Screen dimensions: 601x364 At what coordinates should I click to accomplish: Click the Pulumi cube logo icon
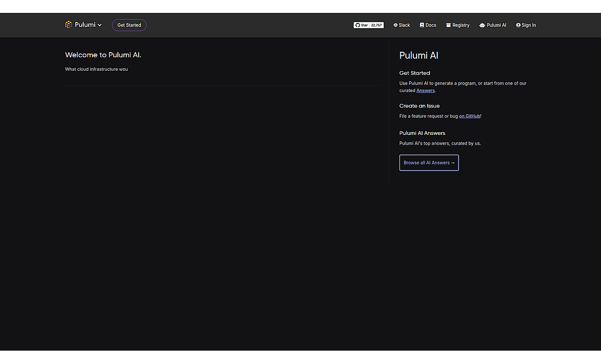[x=68, y=25]
